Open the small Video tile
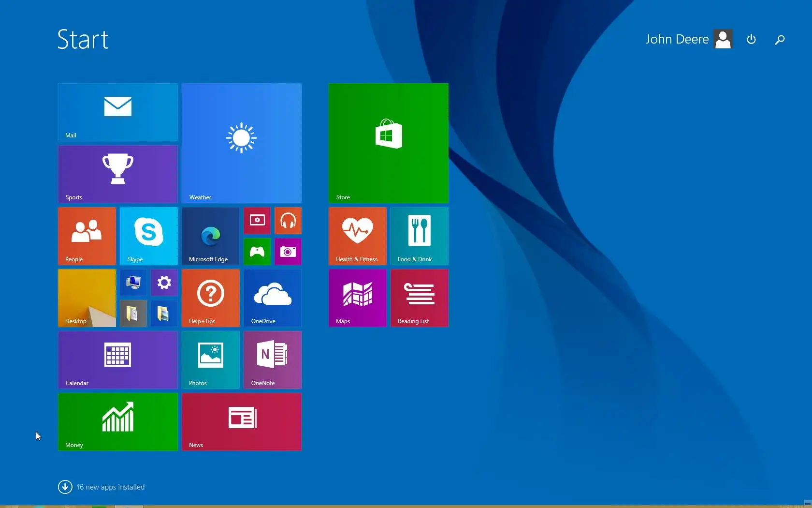This screenshot has height=508, width=812. (257, 221)
